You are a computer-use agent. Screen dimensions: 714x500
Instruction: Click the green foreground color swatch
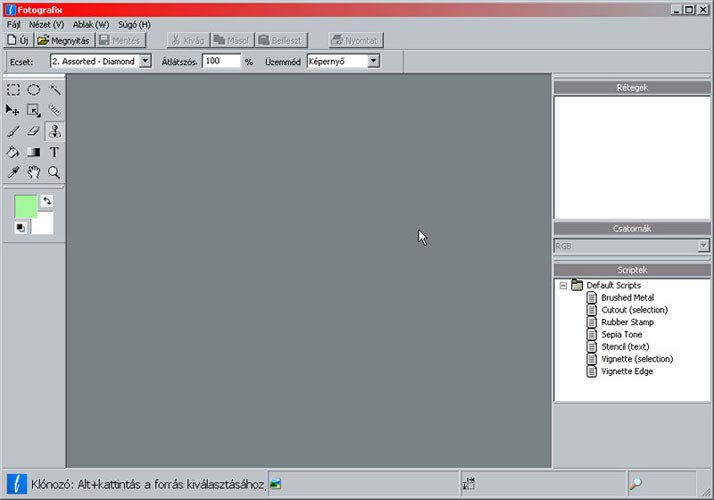pyautogui.click(x=25, y=207)
